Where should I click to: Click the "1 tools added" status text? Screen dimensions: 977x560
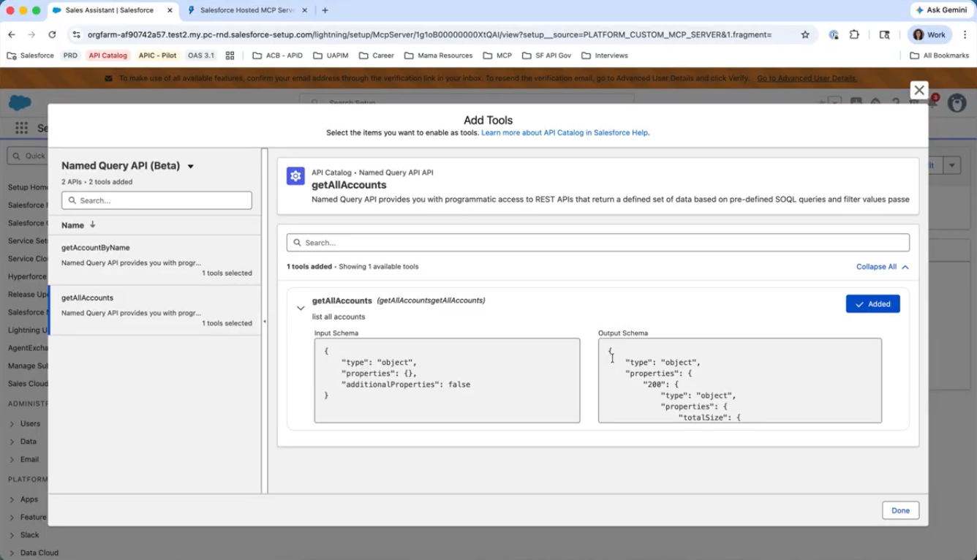click(309, 267)
